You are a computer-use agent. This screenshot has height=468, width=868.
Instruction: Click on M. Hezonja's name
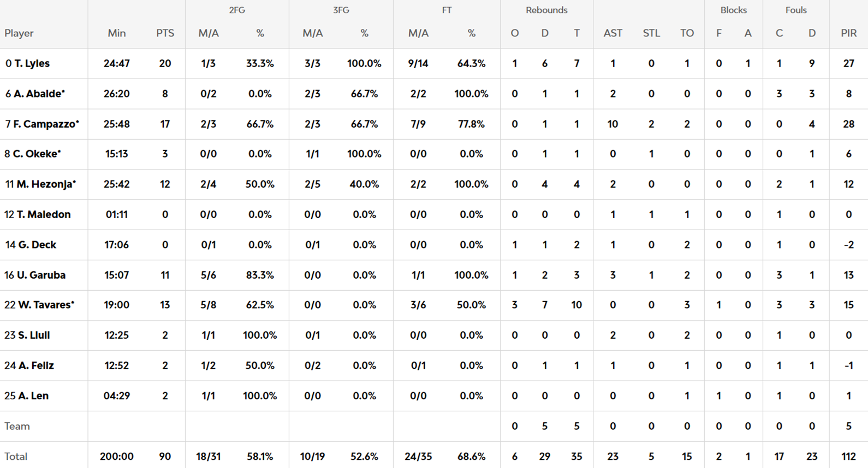coord(46,184)
